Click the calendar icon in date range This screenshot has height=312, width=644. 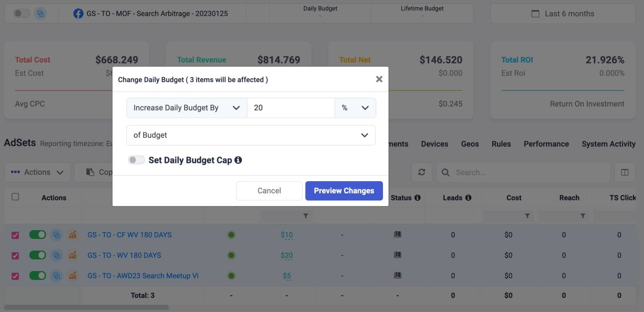(535, 13)
